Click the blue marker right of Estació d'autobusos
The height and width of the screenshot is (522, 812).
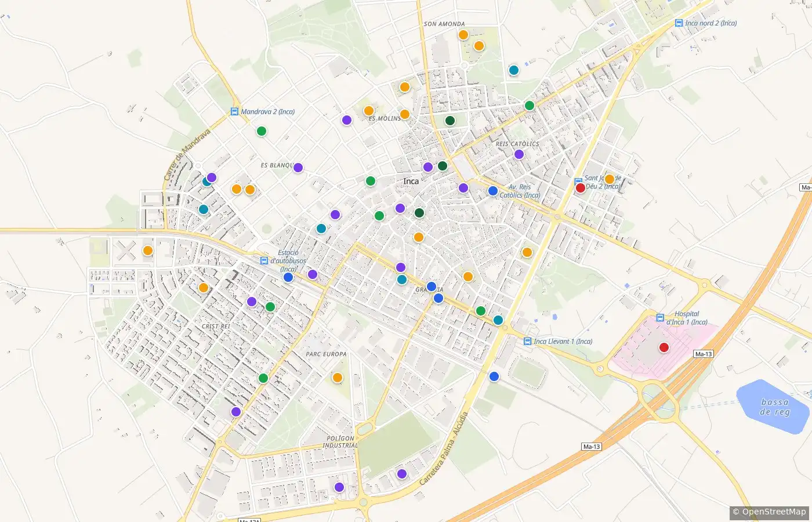[x=288, y=277]
